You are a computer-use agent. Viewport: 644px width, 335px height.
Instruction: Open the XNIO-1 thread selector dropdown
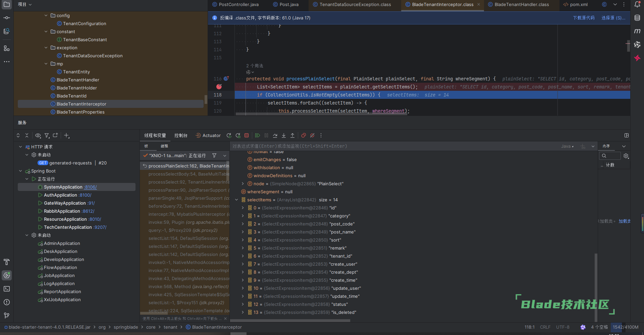coord(225,155)
